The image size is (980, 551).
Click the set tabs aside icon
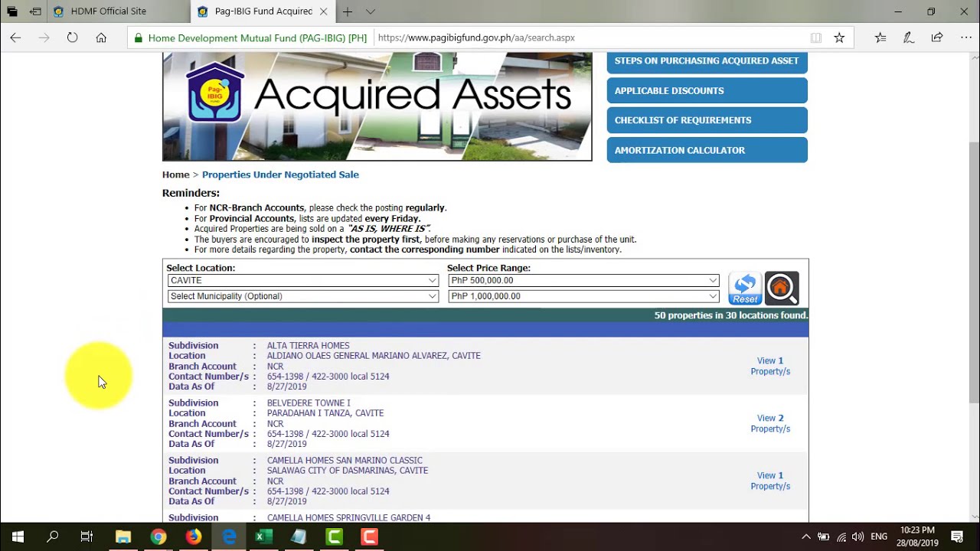pos(35,11)
